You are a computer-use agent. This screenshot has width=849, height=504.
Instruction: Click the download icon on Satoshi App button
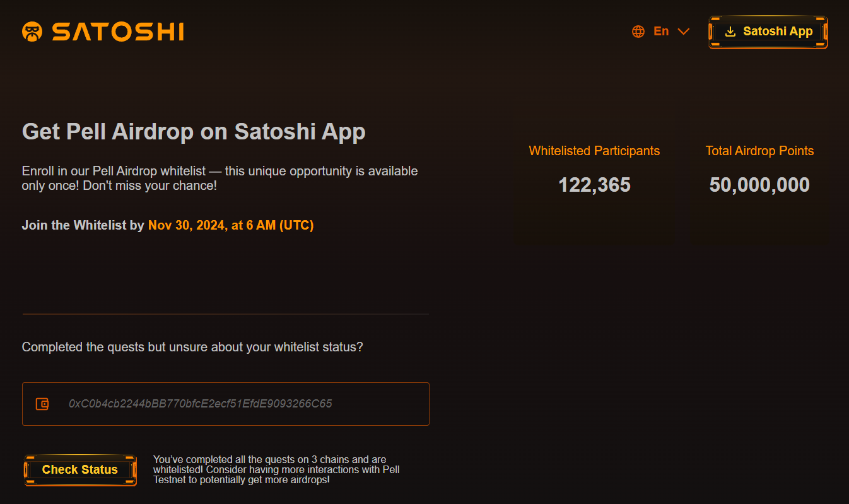[x=730, y=32]
